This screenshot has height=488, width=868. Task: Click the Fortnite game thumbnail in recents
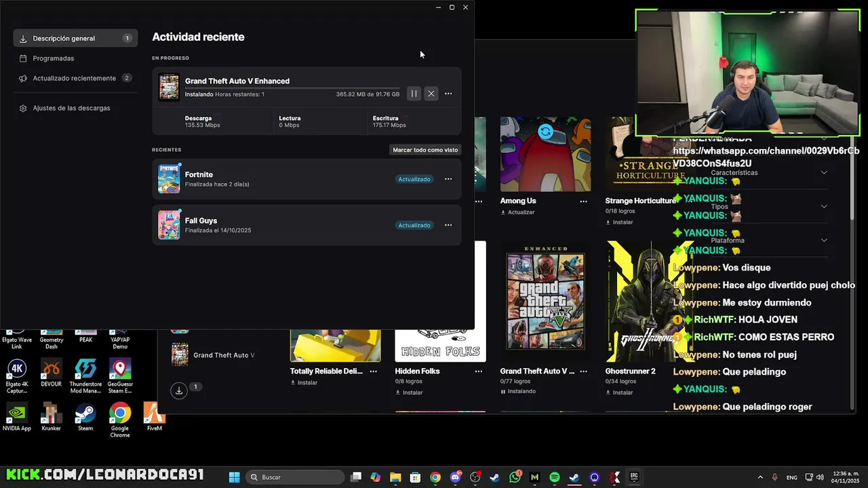[x=169, y=179]
